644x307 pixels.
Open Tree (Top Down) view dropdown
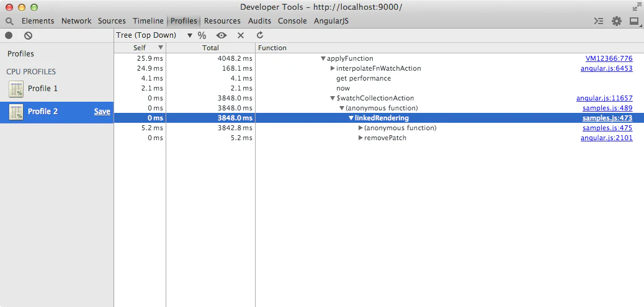(x=154, y=35)
